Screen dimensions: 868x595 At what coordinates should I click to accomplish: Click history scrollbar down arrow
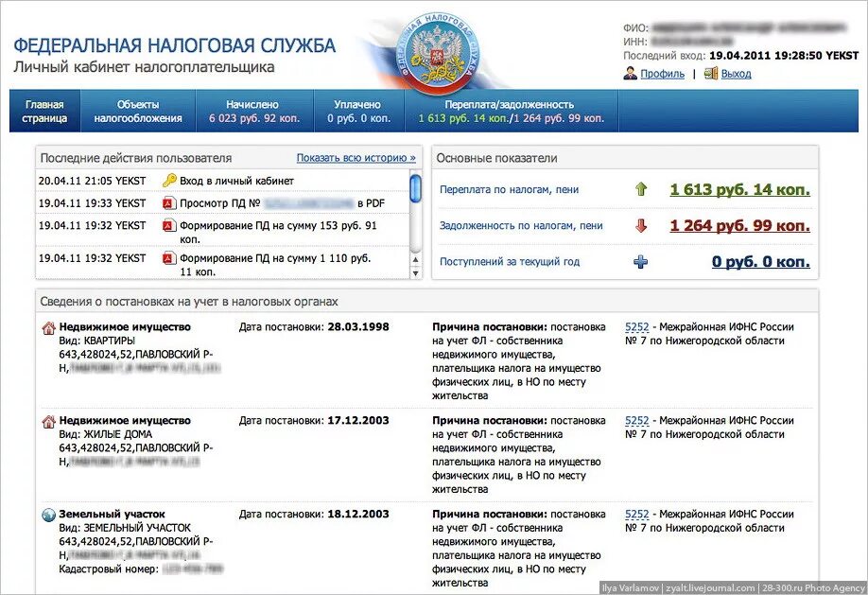(x=415, y=272)
